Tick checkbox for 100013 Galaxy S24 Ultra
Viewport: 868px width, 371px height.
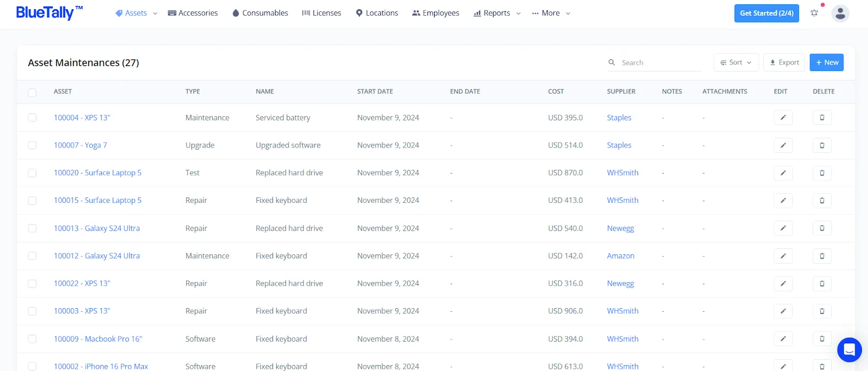33,228
